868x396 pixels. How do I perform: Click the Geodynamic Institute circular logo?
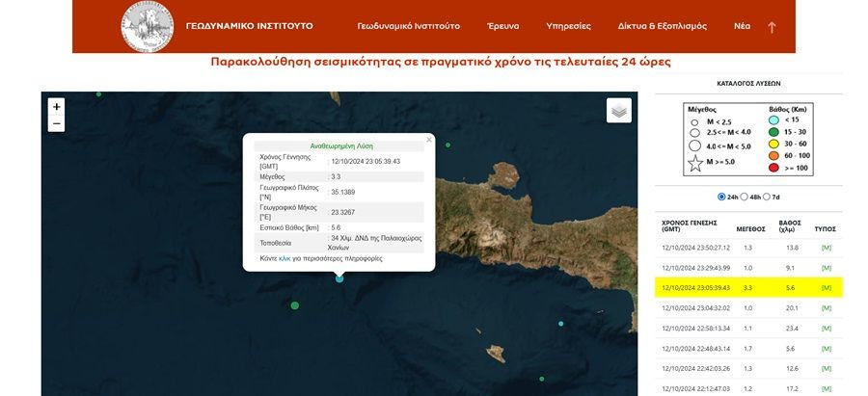(x=148, y=26)
